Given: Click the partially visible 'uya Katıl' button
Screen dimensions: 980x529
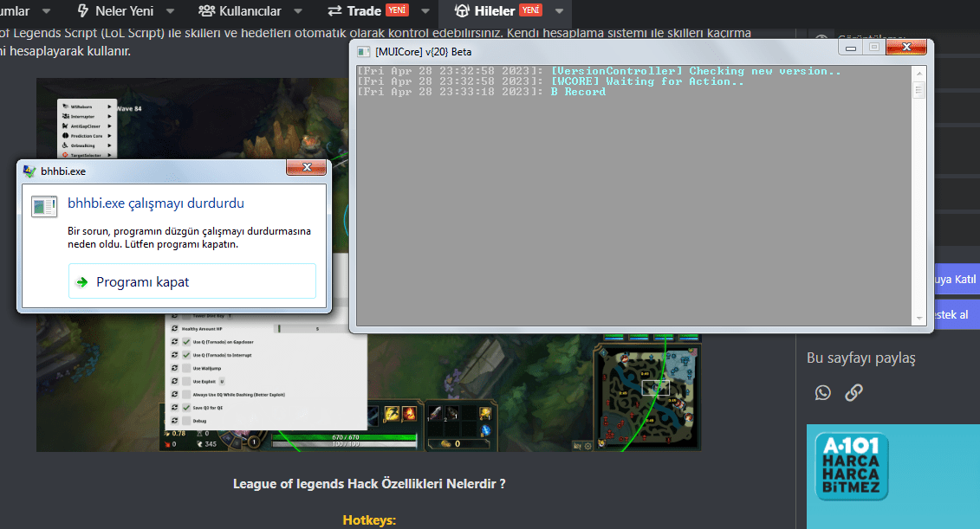Looking at the screenshot, I should [x=956, y=279].
